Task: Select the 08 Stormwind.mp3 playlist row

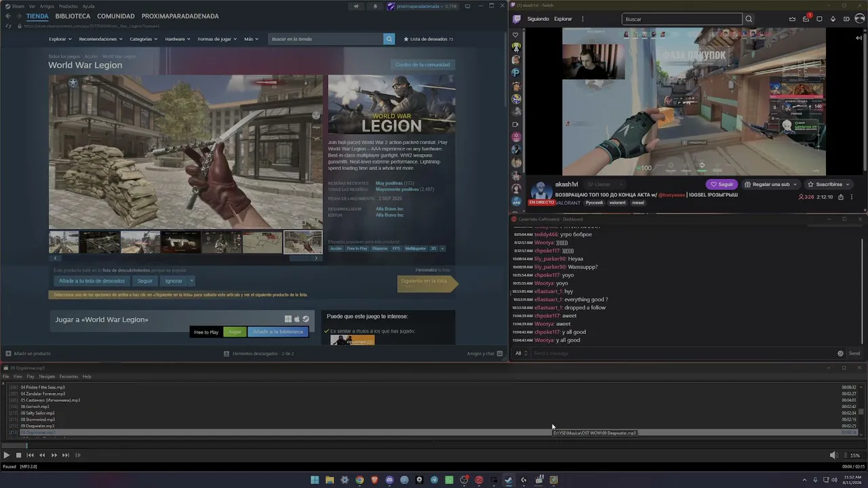Action: [433, 420]
